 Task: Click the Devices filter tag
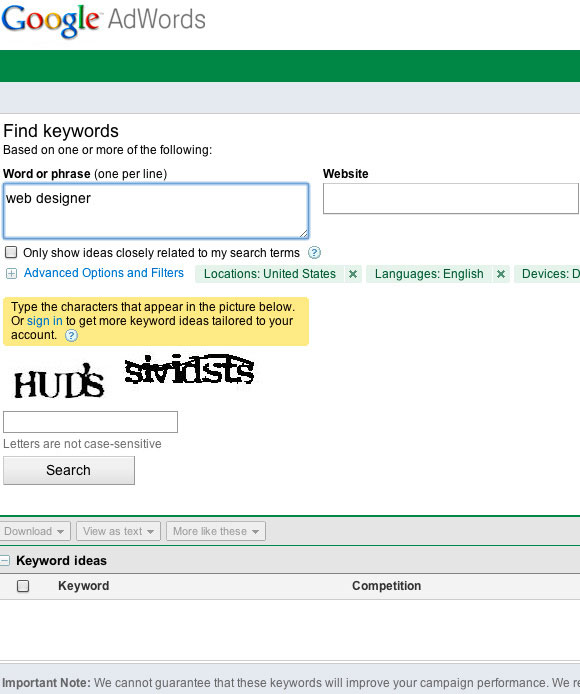tap(547, 274)
